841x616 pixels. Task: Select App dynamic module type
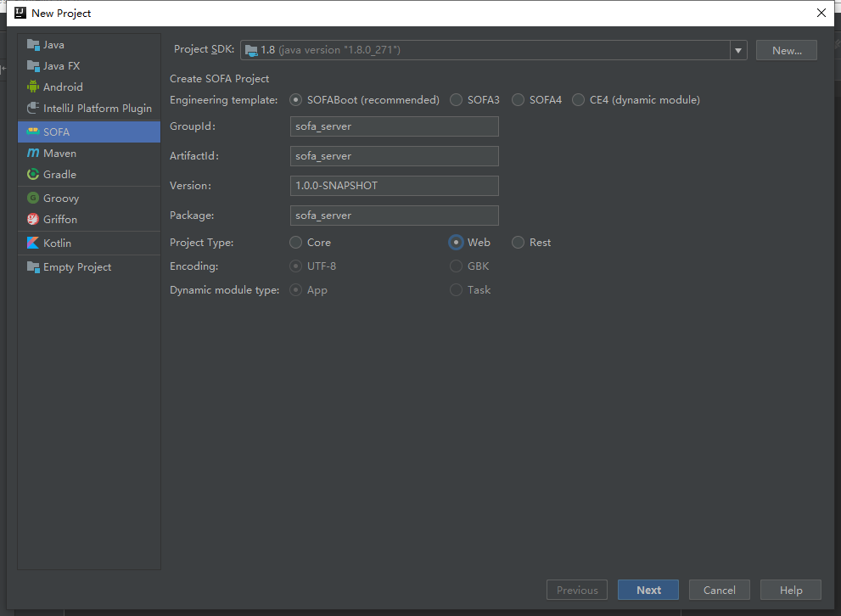click(x=308, y=290)
